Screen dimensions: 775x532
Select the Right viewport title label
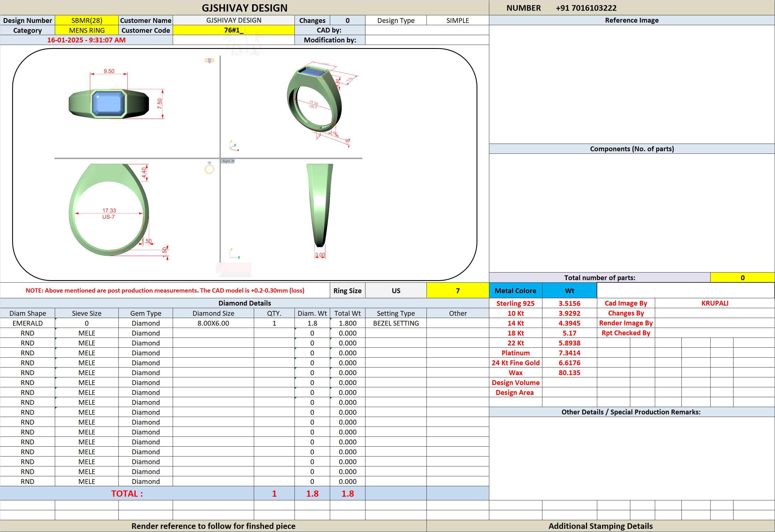tap(226, 161)
